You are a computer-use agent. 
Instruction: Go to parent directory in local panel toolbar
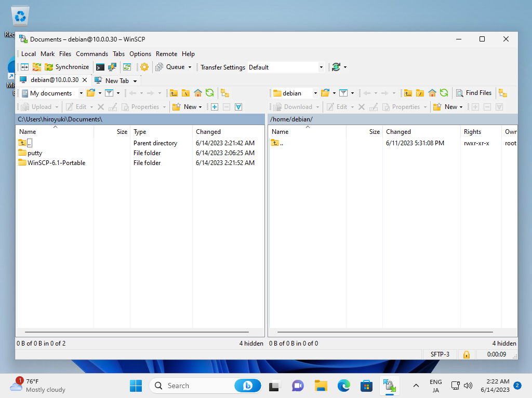point(174,93)
